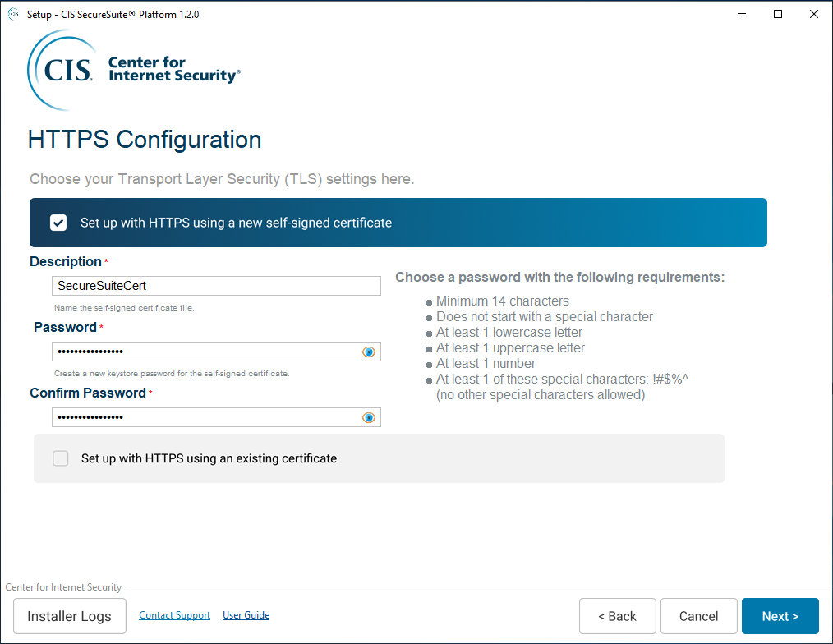Reveal the Confirm Password entry with eye icon
The width and height of the screenshot is (833, 644).
(369, 417)
